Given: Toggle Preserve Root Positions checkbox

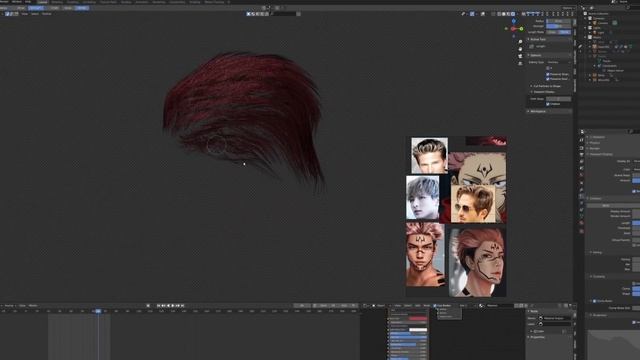Looking at the screenshot, I should [x=547, y=79].
